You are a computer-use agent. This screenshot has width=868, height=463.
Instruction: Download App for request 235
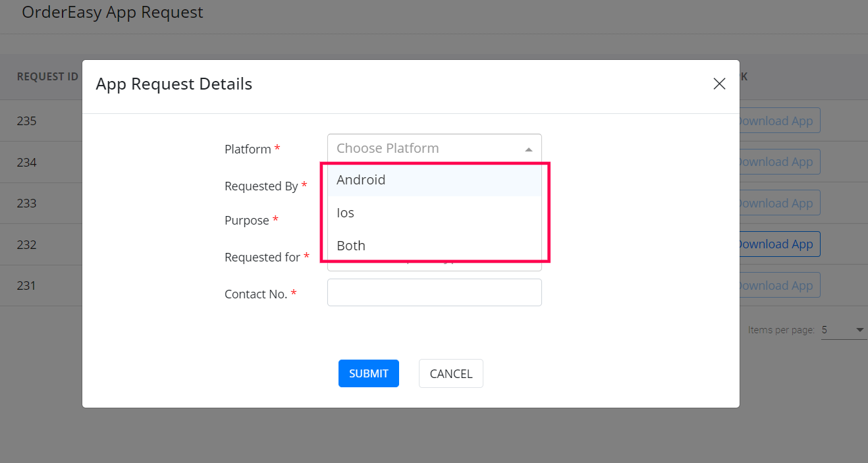pos(778,121)
